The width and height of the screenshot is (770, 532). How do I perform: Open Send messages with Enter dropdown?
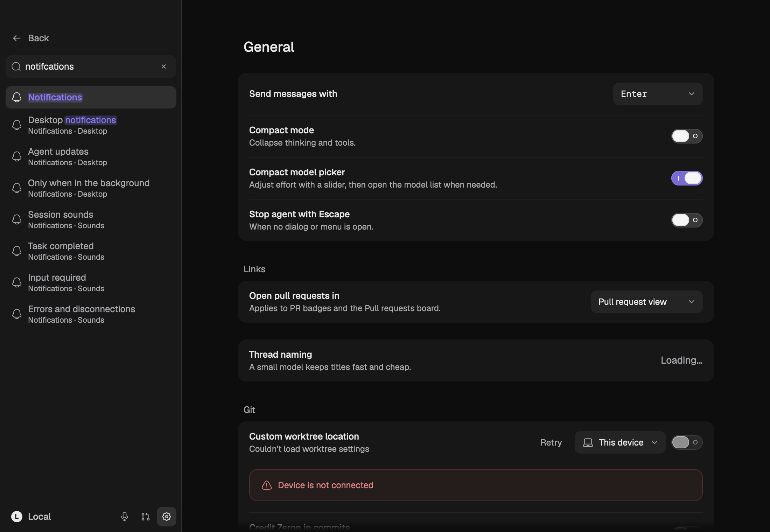(x=658, y=94)
